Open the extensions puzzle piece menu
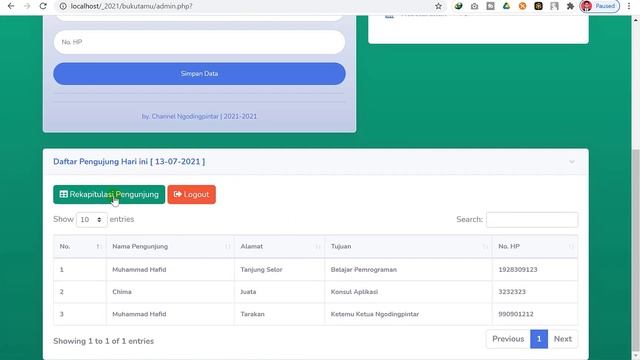Image resolution: width=640 pixels, height=360 pixels. [x=570, y=6]
